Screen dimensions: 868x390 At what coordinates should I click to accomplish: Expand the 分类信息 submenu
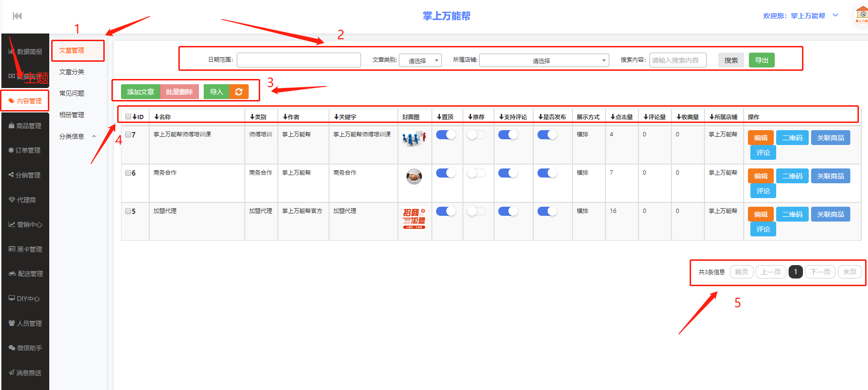[77, 136]
